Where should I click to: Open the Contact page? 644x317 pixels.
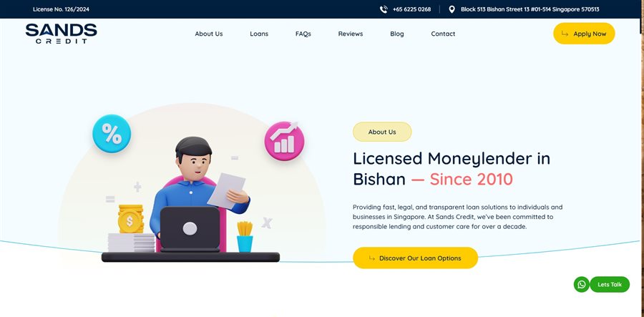click(443, 34)
